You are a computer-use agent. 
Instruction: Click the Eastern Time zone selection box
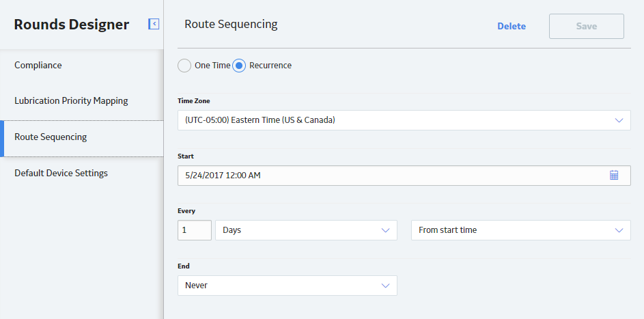(x=404, y=120)
